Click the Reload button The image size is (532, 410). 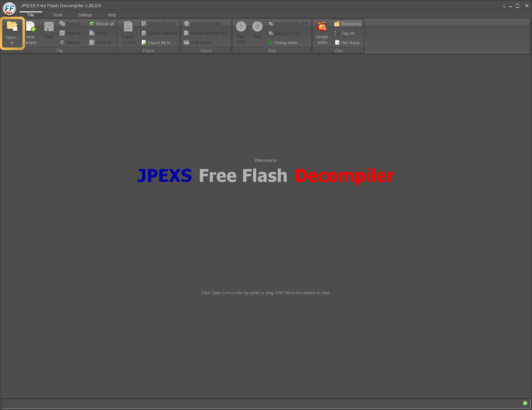pyautogui.click(x=70, y=43)
